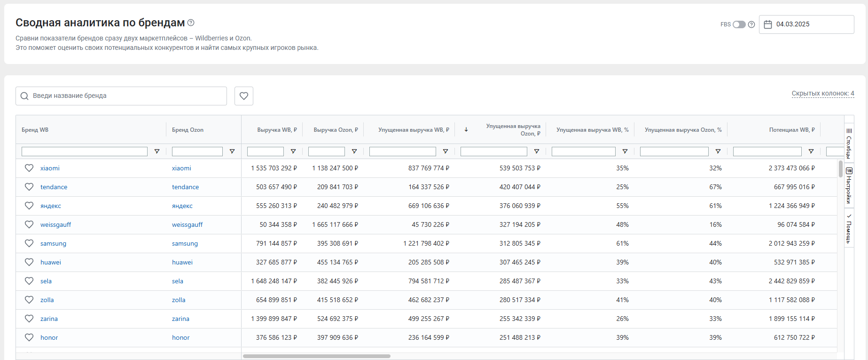Open filter menu for Упущенная выручка Ozon %

718,152
